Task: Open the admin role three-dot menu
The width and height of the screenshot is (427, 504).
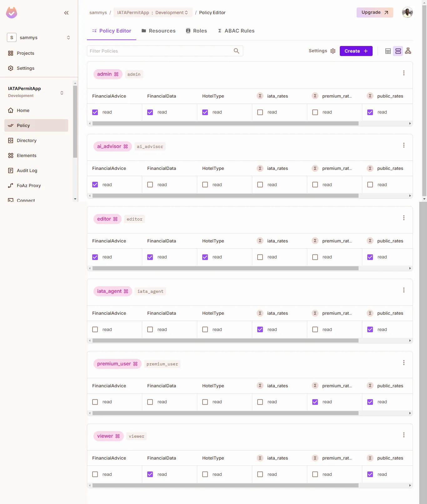Action: click(404, 73)
